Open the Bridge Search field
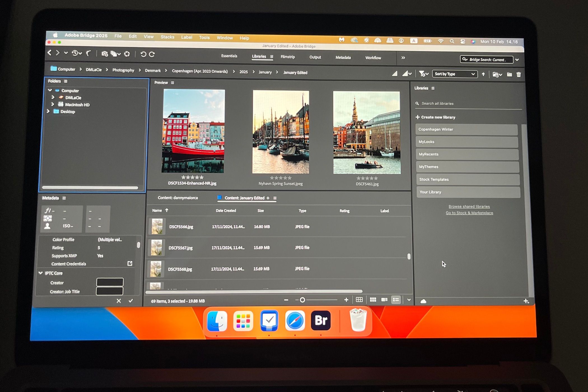The height and width of the screenshot is (392, 588). point(486,59)
